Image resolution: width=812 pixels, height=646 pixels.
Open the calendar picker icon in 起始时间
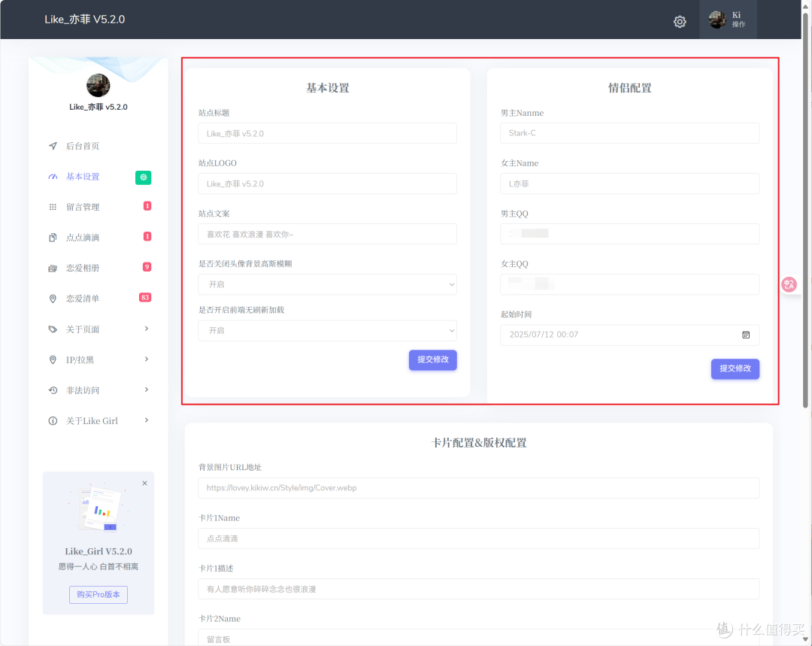click(x=746, y=335)
